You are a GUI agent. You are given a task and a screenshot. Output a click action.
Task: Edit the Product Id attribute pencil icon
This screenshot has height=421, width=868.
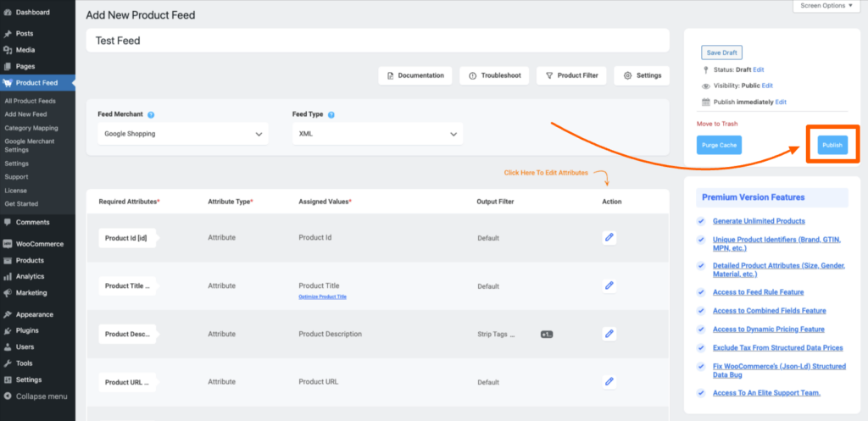pyautogui.click(x=609, y=238)
